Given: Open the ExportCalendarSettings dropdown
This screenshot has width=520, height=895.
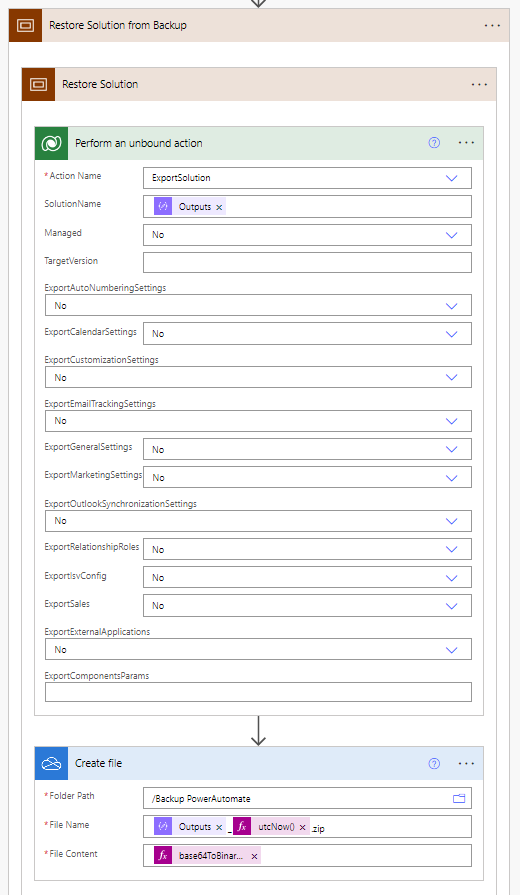Looking at the screenshot, I should pos(452,334).
